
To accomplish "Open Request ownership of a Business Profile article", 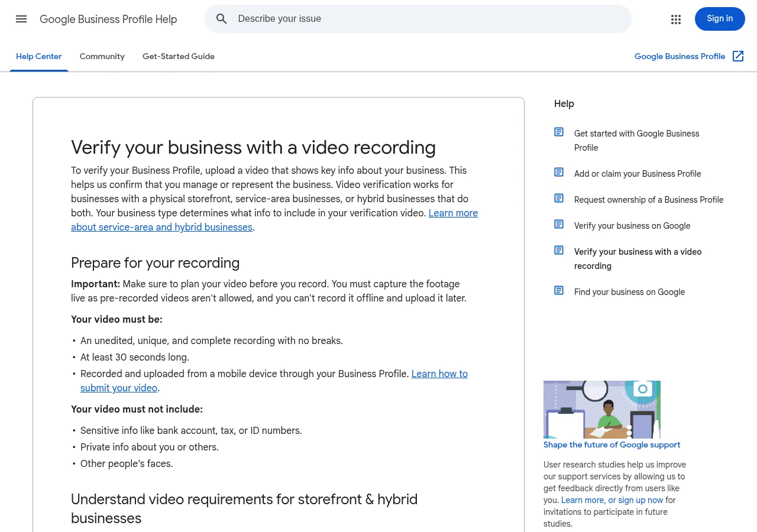I will pyautogui.click(x=649, y=200).
